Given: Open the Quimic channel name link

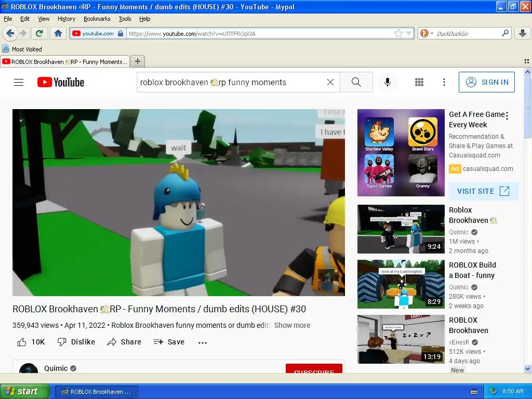Looking at the screenshot, I should click(56, 368).
